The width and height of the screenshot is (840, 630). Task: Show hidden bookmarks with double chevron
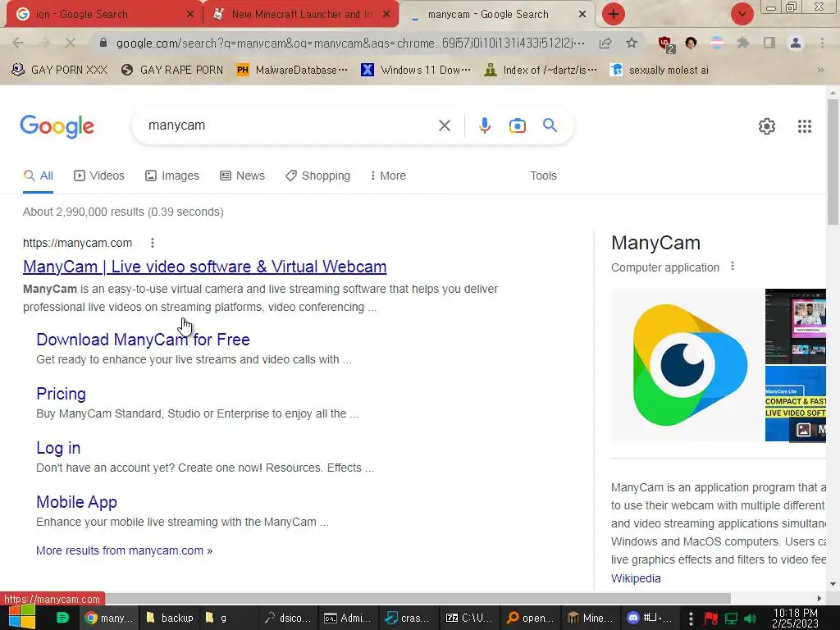tap(820, 71)
